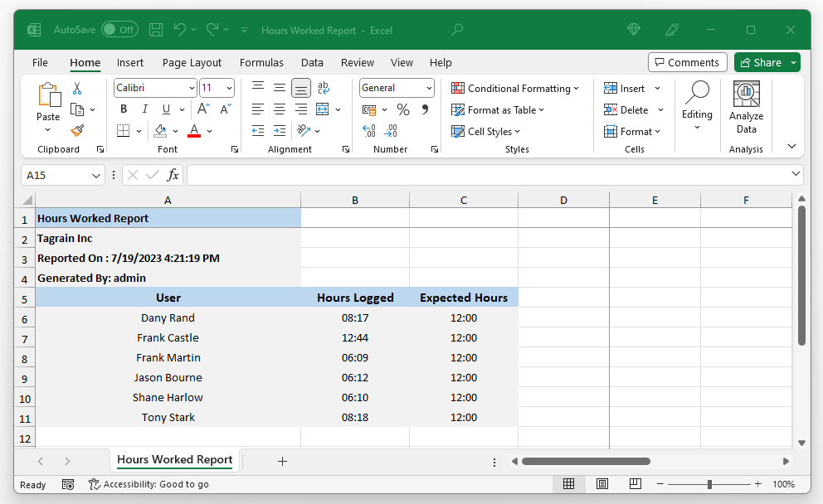Click the Cut scissors icon
Viewport: 823px width, 504px height.
(77, 88)
